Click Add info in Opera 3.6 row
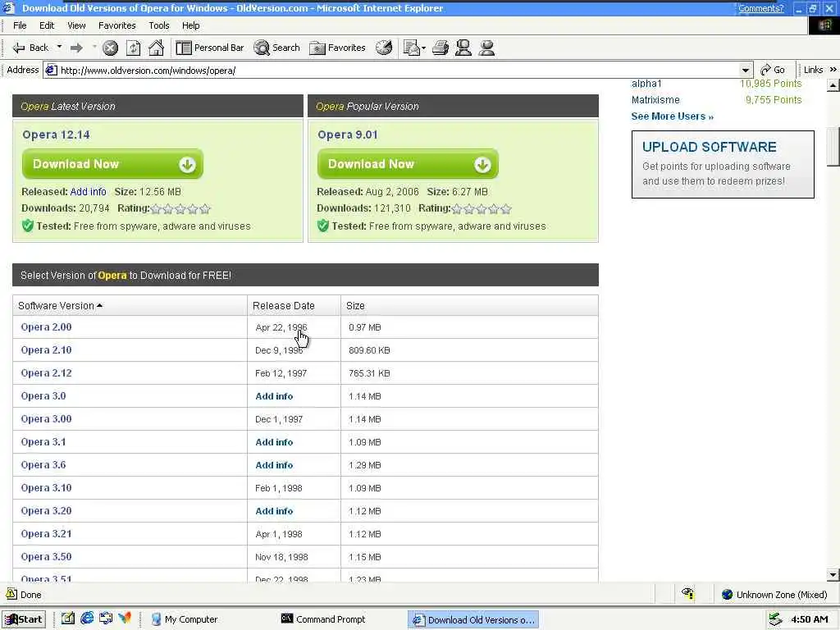Viewport: 840px width, 630px height. 274,466
